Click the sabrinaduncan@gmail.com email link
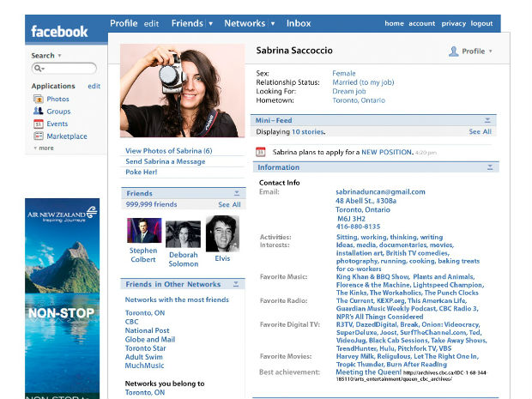Viewport: 532px width, 399px height. click(380, 191)
